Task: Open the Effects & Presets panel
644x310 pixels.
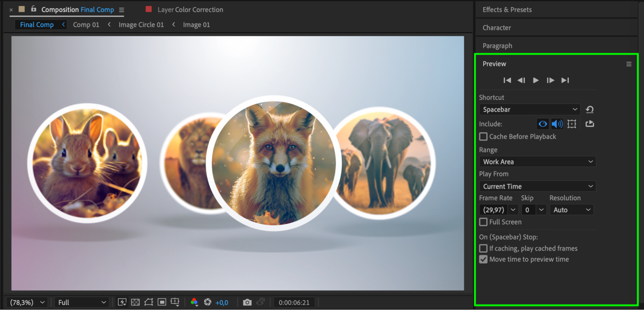Action: click(x=507, y=10)
